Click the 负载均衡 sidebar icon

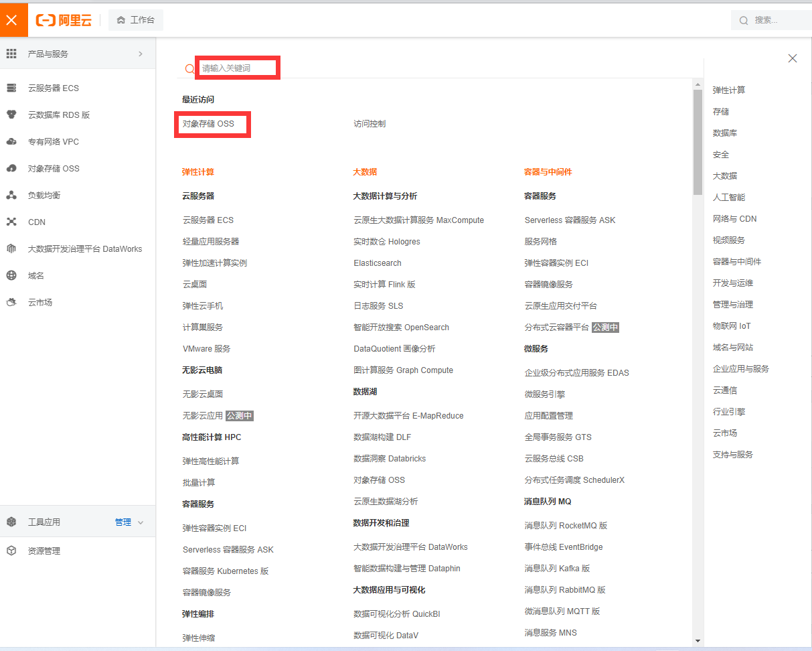click(x=11, y=195)
